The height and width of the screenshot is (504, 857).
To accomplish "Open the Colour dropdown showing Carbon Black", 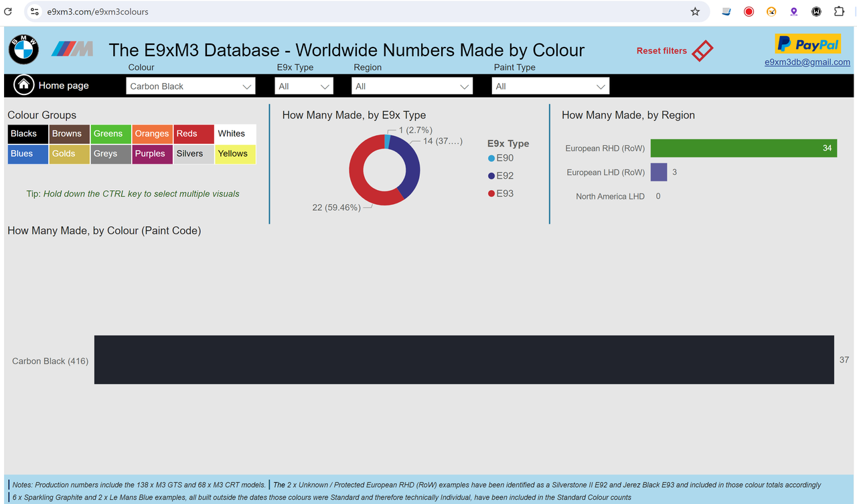I will pyautogui.click(x=191, y=86).
